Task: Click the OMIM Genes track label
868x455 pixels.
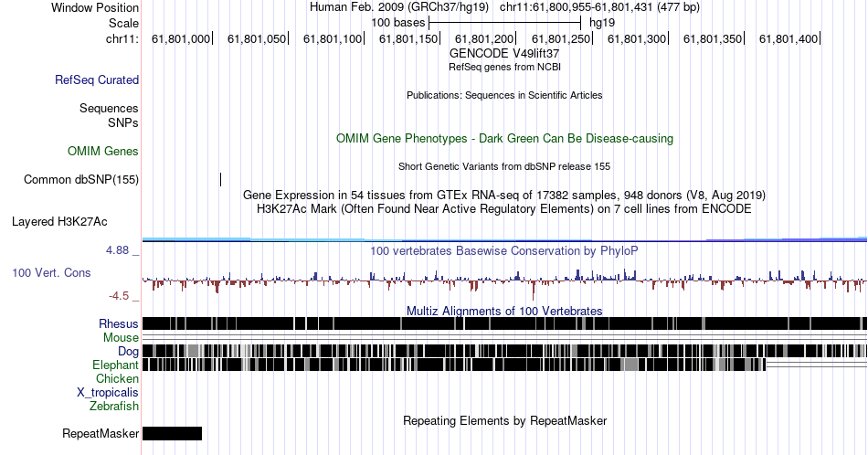Action: pos(103,151)
